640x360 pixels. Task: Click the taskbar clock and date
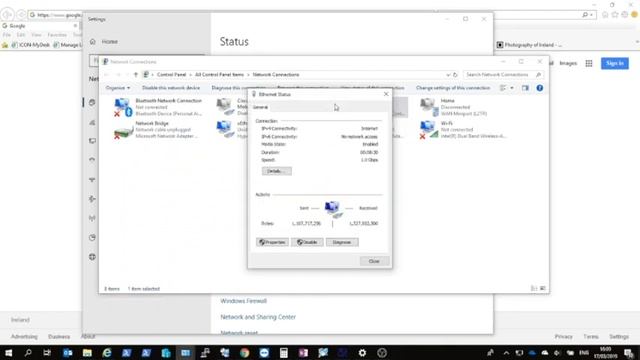606,353
